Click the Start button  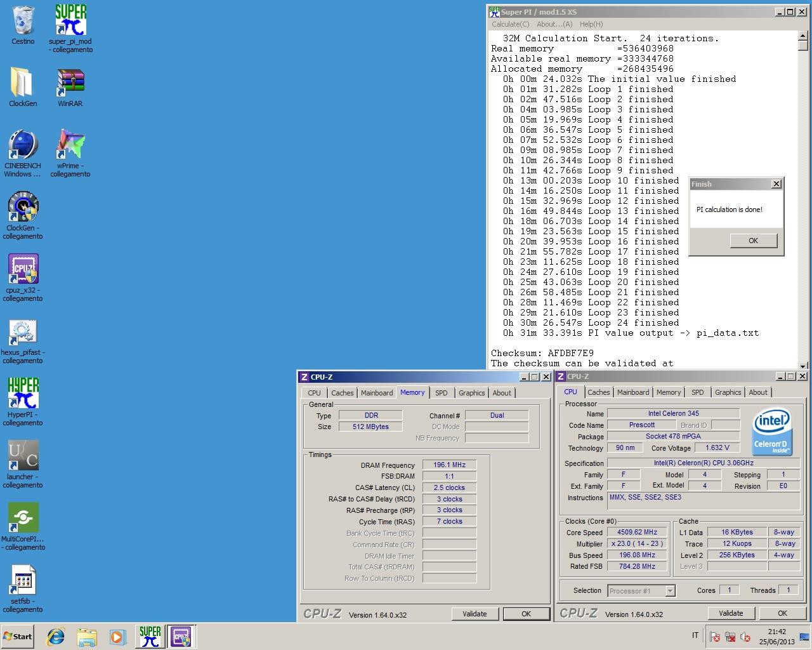17,637
